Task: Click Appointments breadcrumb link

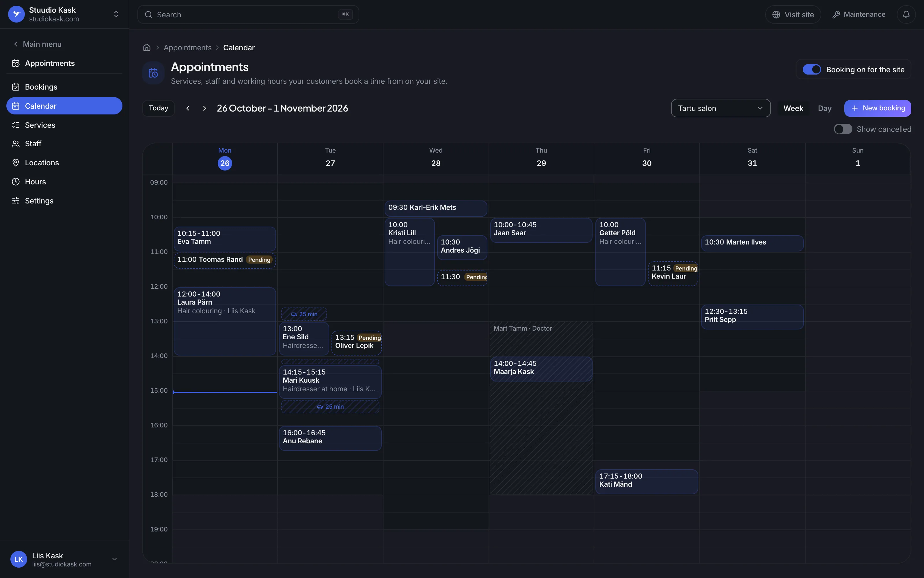Action: pos(187,47)
